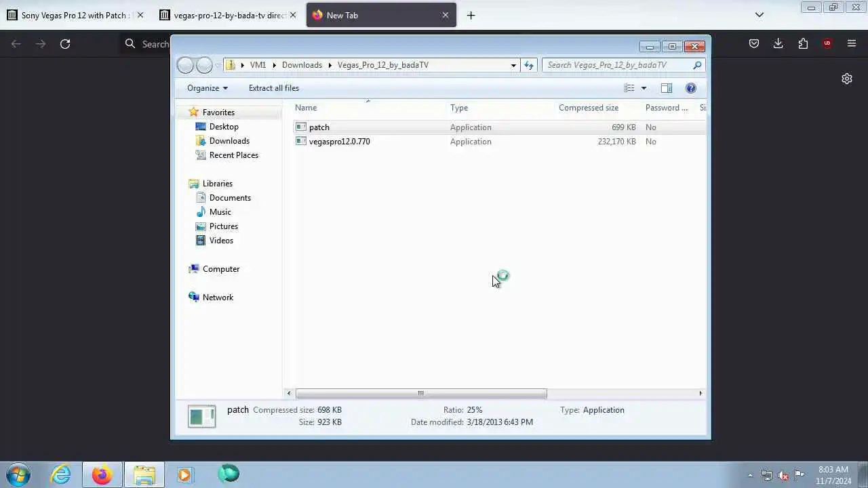Launch Internet Explorer from the taskbar

click(61, 474)
